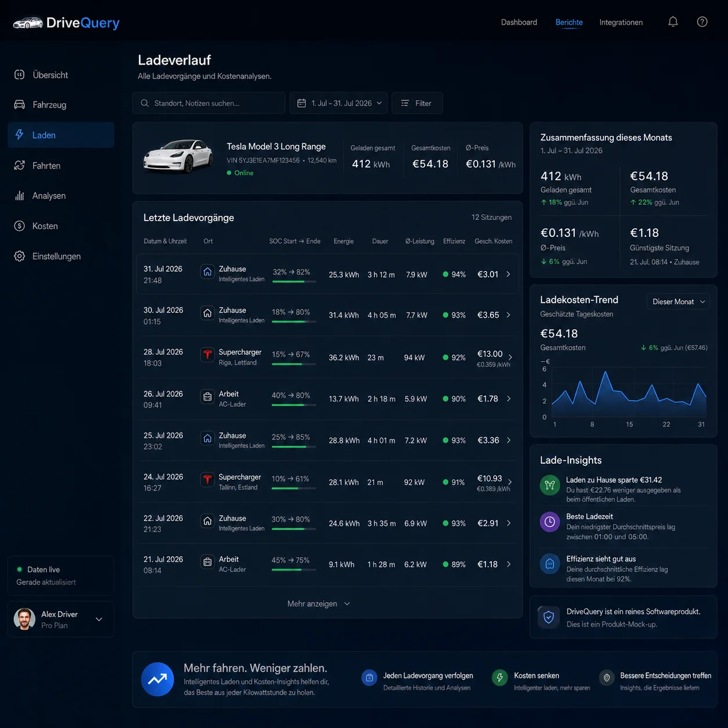Click the shield icon in the DriveQuery notice

(x=549, y=617)
